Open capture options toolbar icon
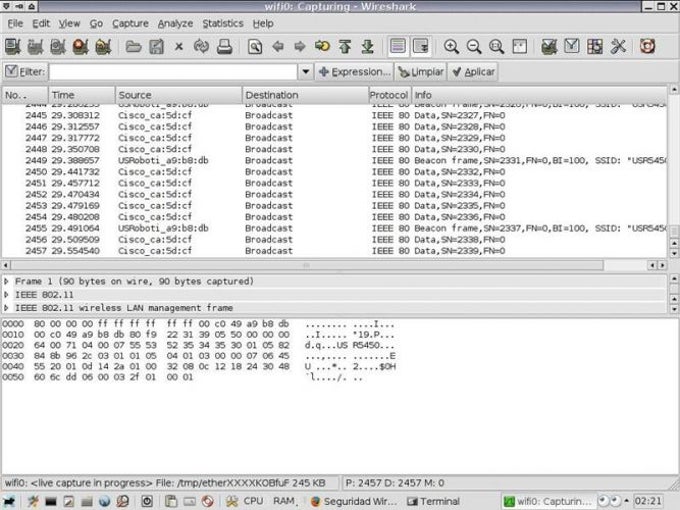680x510 pixels. click(x=35, y=46)
